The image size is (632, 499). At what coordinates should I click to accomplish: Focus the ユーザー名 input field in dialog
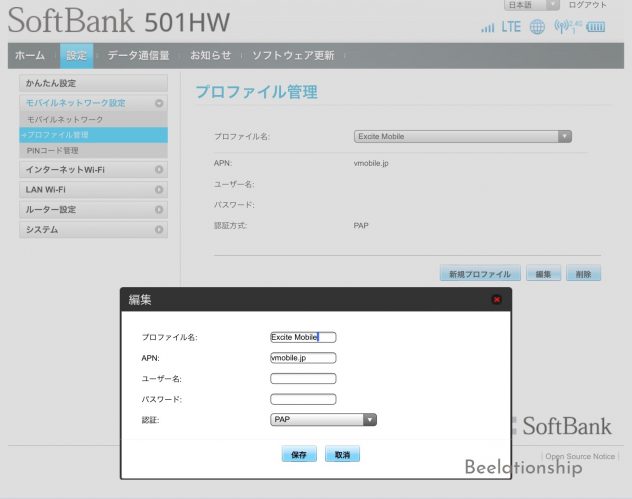pyautogui.click(x=303, y=378)
